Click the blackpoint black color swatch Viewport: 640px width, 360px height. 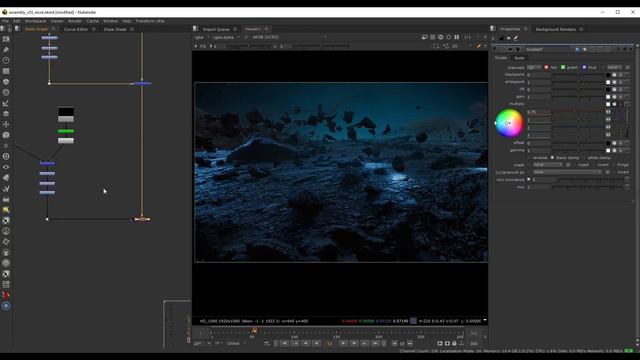point(608,75)
